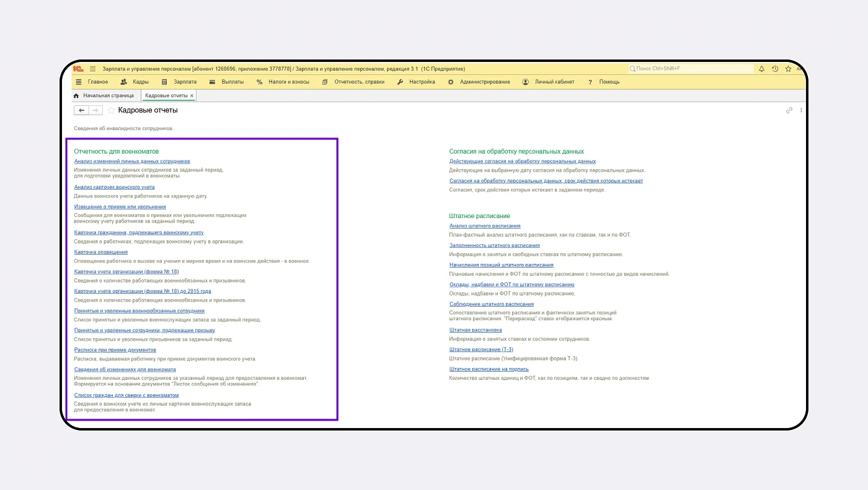The width and height of the screenshot is (868, 490).
Task: Open the history clock icon
Action: (775, 69)
